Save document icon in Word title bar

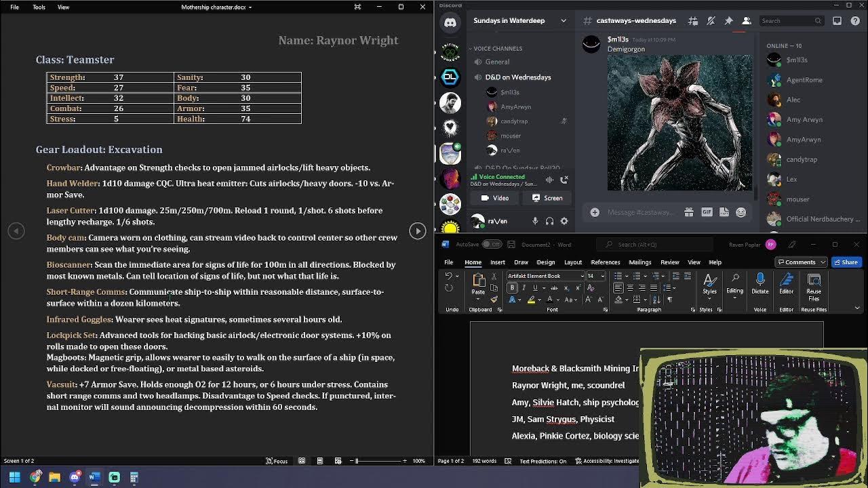click(x=512, y=245)
